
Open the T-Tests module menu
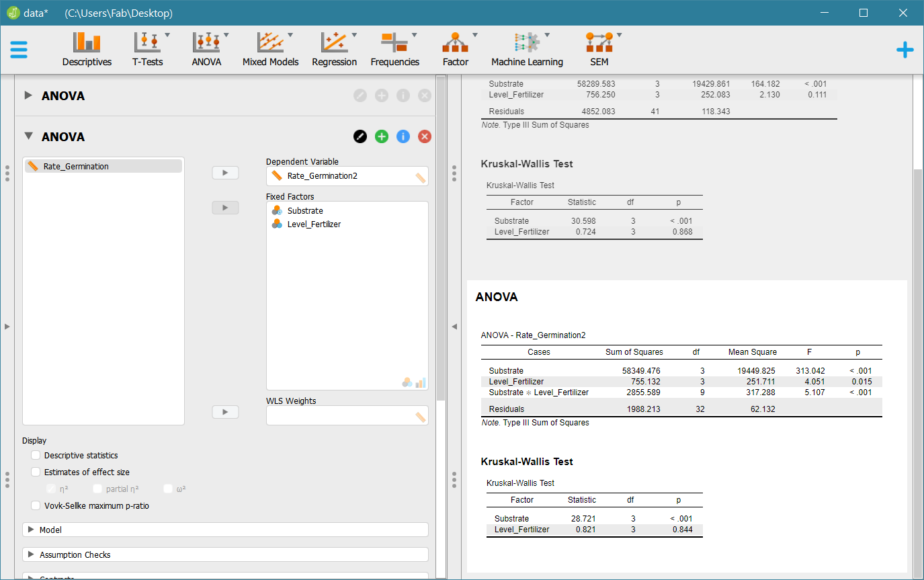pyautogui.click(x=149, y=50)
